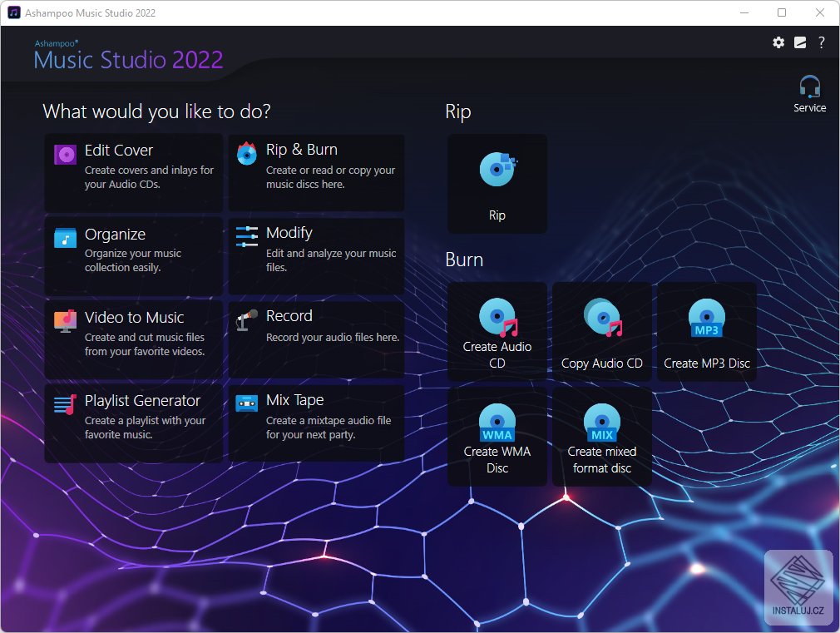
Task: Click the Edit Cover purple disc icon
Action: pos(66,155)
